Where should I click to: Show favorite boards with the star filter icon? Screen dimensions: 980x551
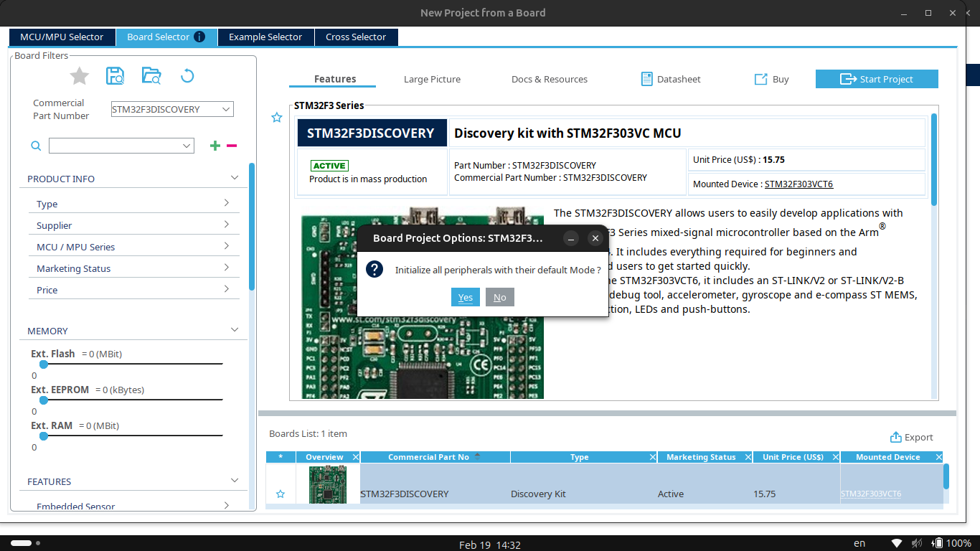point(80,76)
